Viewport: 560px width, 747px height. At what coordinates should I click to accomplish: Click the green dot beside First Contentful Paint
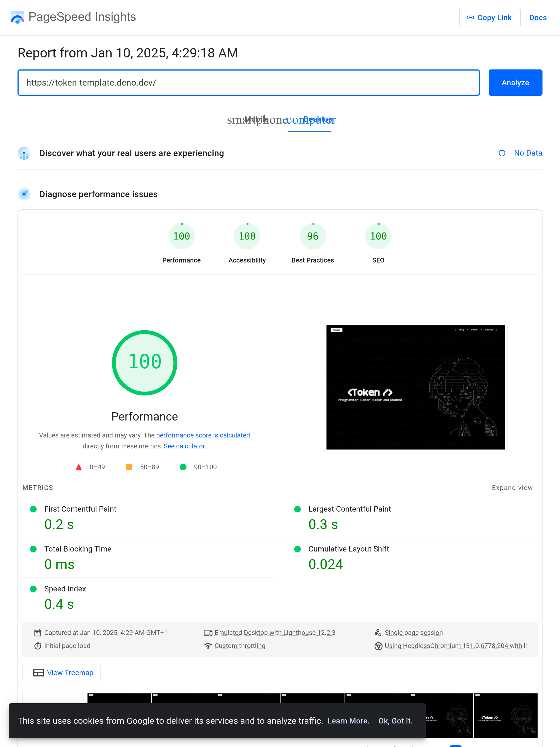click(33, 509)
